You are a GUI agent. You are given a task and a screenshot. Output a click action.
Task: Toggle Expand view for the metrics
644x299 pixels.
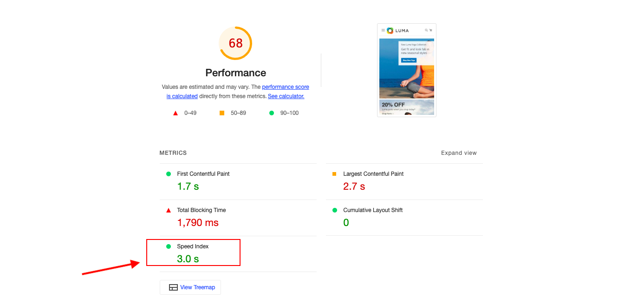coord(459,153)
